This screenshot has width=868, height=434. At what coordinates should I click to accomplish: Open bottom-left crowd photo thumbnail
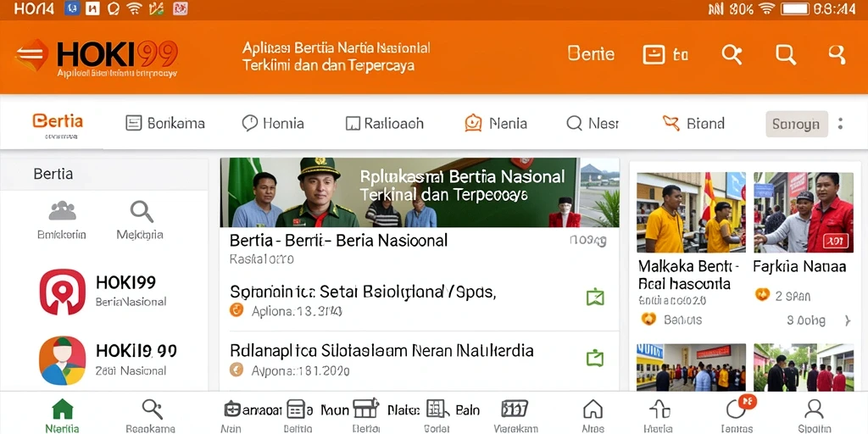click(x=691, y=367)
